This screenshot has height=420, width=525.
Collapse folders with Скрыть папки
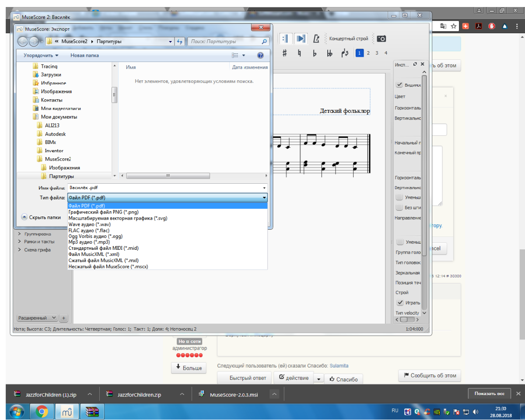pyautogui.click(x=41, y=217)
